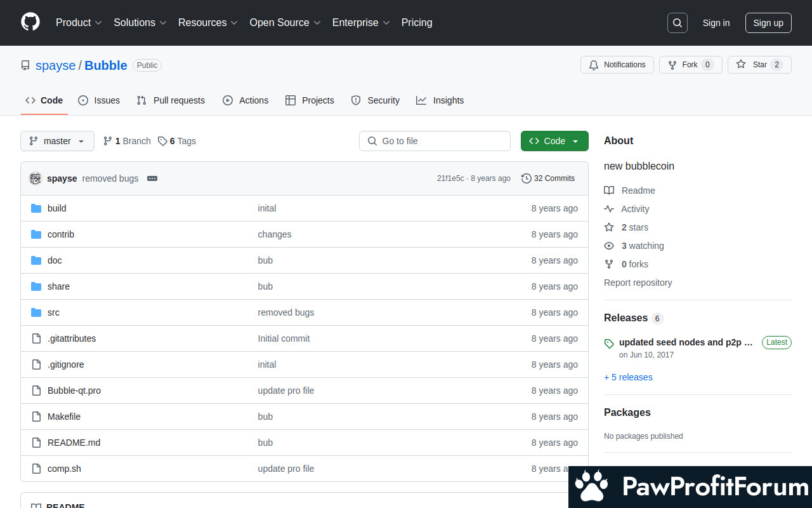This screenshot has height=508, width=812.
Task: Open the Insights tab
Action: [x=440, y=100]
